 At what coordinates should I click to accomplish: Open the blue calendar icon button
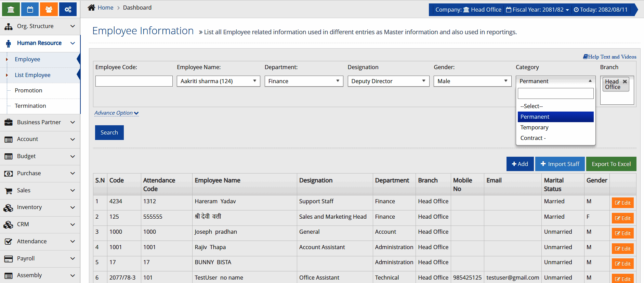[30, 9]
